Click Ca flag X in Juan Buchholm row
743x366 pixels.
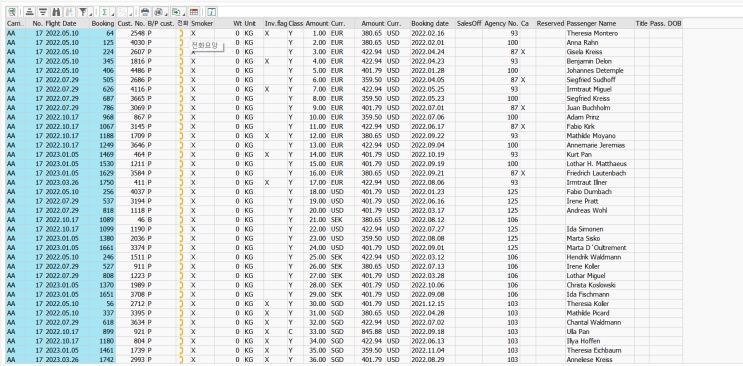pos(527,108)
